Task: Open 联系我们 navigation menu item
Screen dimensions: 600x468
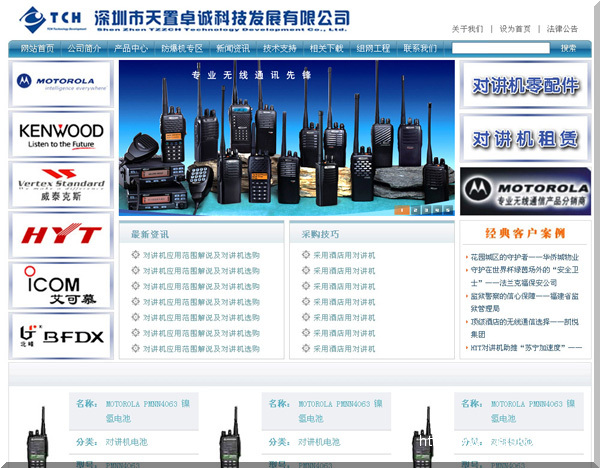Action: coord(419,48)
